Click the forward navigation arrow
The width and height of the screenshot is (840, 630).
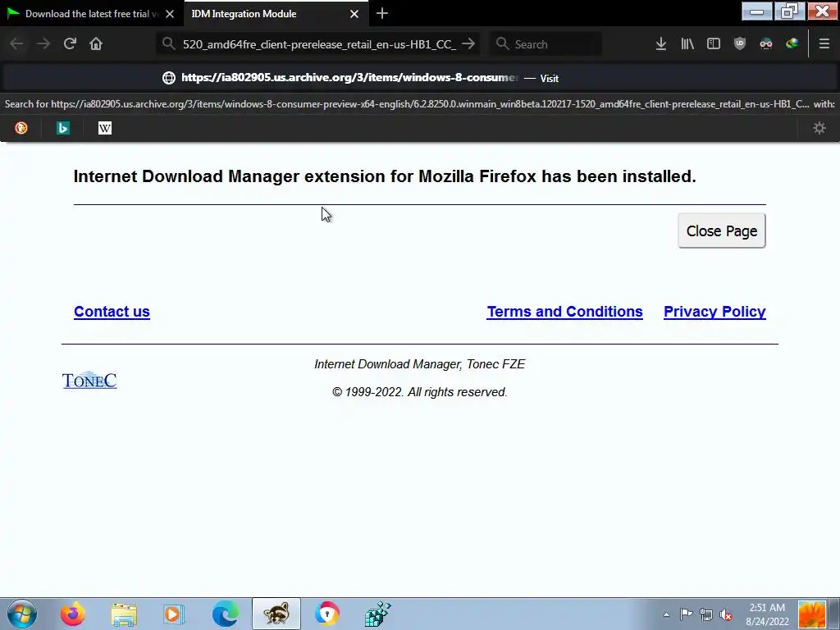(43, 44)
